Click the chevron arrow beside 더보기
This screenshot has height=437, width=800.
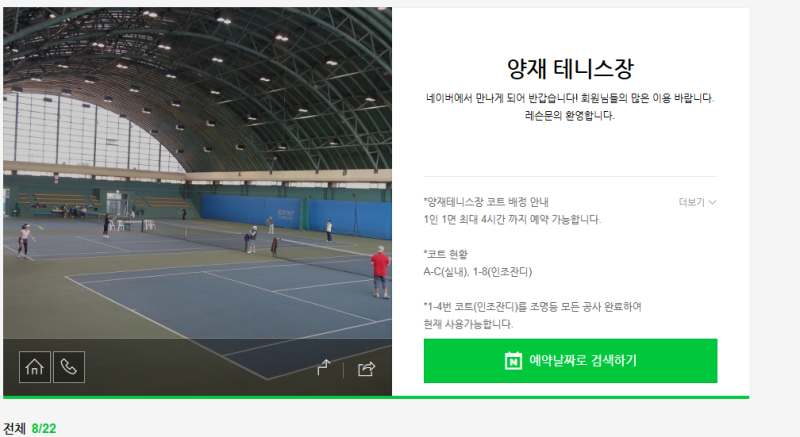(713, 202)
